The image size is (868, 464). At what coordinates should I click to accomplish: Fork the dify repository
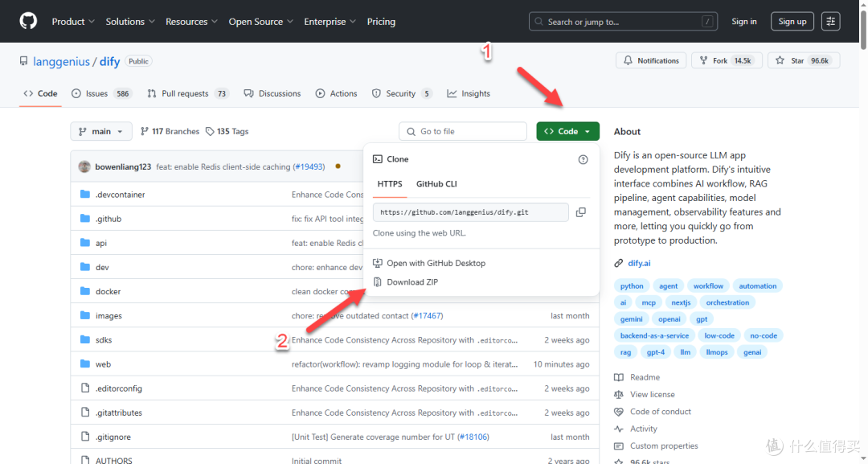[727, 60]
